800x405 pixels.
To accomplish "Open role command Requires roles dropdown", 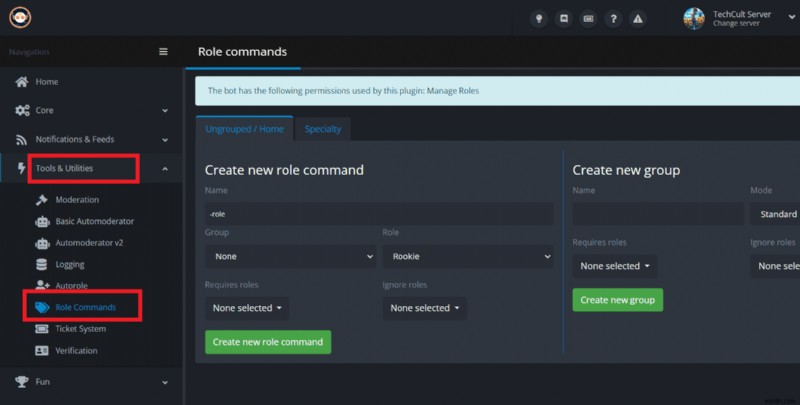I will click(x=247, y=308).
